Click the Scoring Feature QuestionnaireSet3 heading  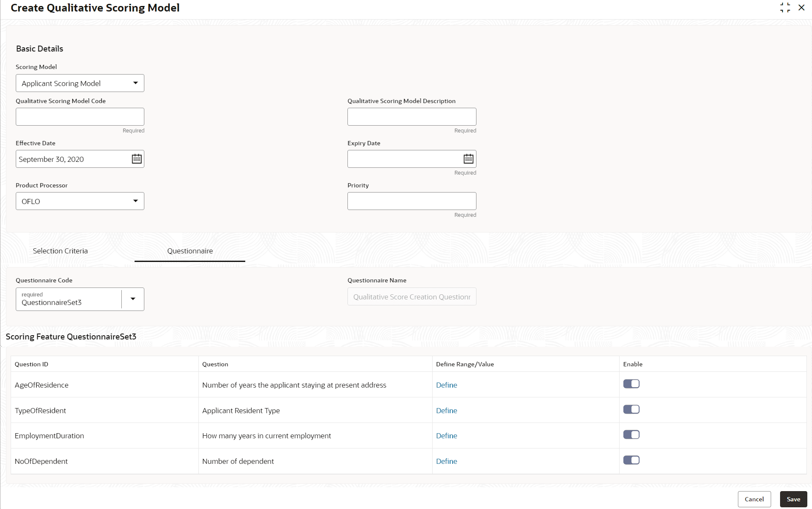(71, 336)
